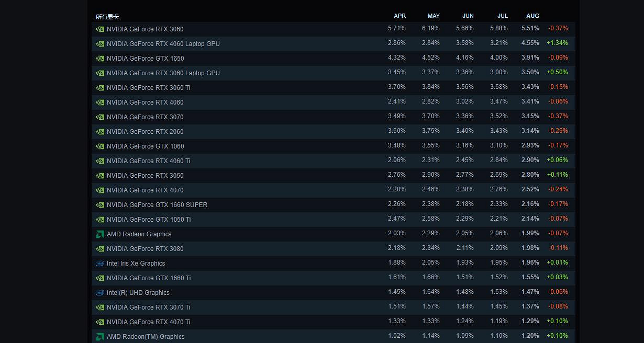The width and height of the screenshot is (644, 343).
Task: Click the NVIDIA icon next to GTX 1650
Action: tap(100, 59)
